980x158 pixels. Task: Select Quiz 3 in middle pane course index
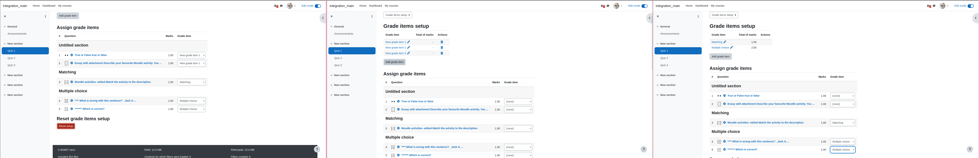338,65
